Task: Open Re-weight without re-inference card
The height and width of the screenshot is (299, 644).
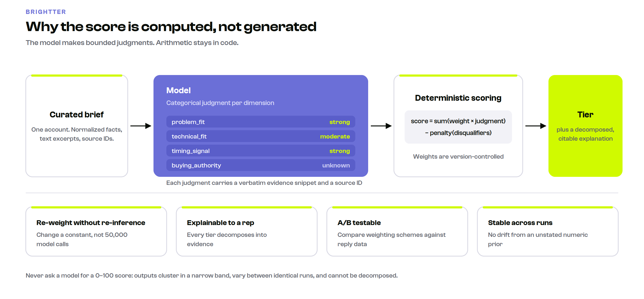Action: (96, 231)
